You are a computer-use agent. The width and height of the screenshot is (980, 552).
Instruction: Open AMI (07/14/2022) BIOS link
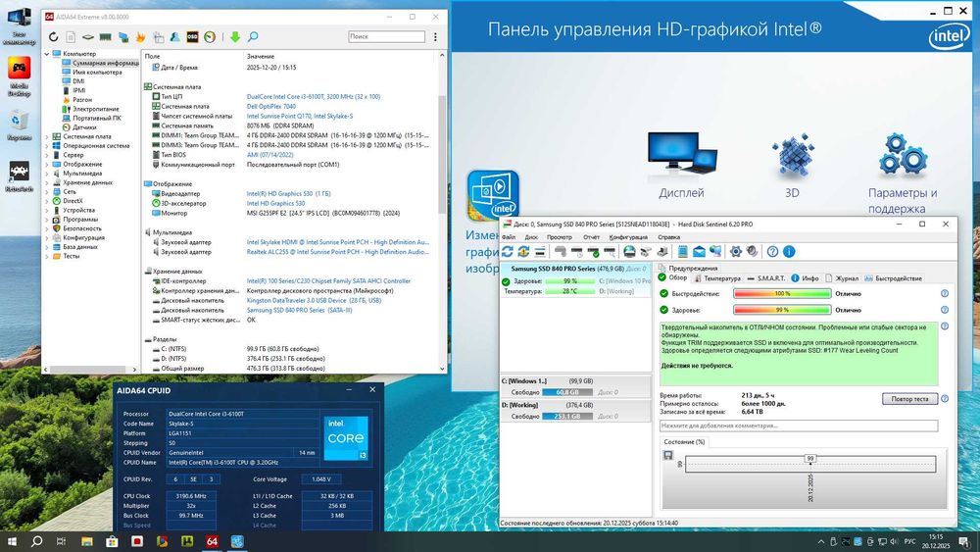[269, 154]
